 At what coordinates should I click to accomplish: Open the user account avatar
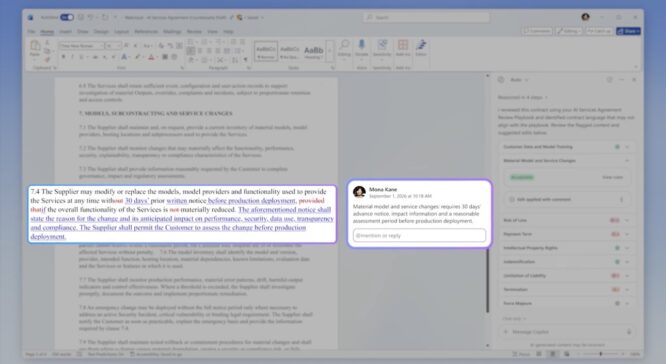coord(585,17)
